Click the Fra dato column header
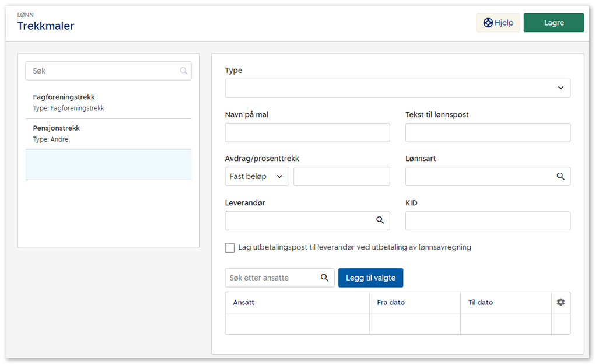 click(391, 302)
